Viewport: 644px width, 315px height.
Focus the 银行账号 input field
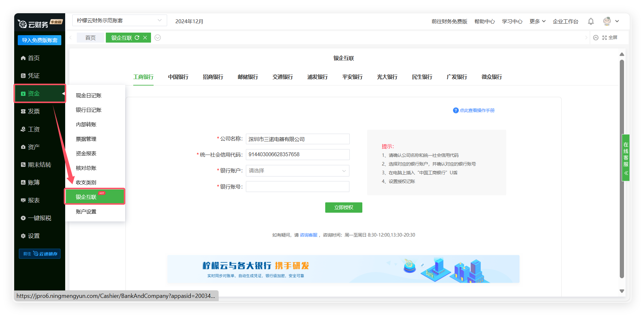pyautogui.click(x=297, y=187)
